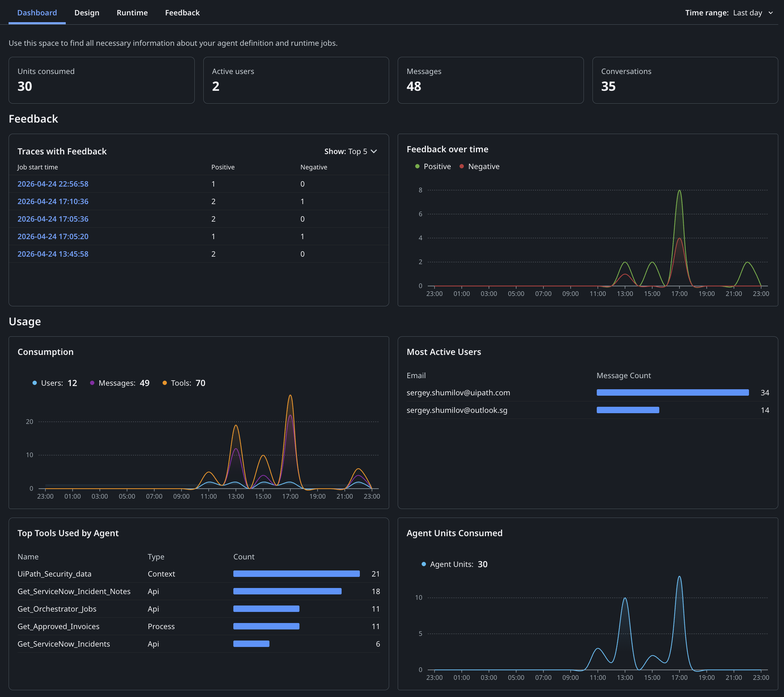This screenshot has height=697, width=784.
Task: Click the message bar with count 34
Action: [673, 392]
